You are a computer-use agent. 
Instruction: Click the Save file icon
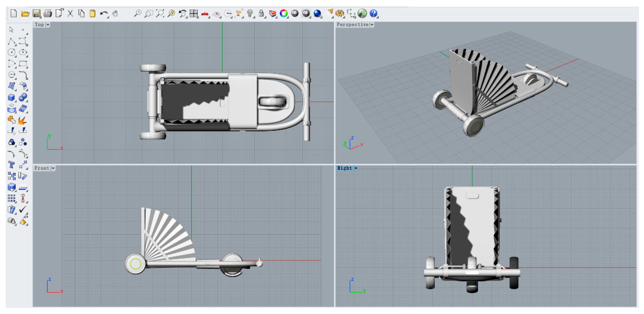tap(36, 14)
